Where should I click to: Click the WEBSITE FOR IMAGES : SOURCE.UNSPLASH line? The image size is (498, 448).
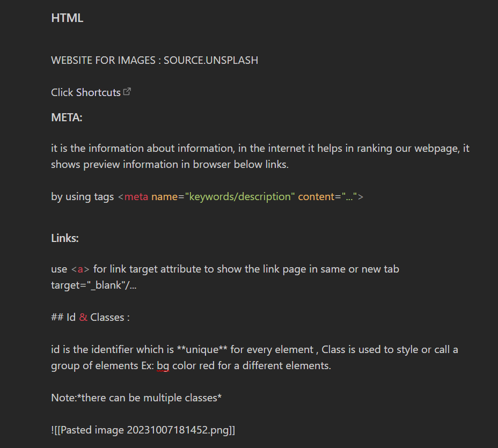[155, 60]
